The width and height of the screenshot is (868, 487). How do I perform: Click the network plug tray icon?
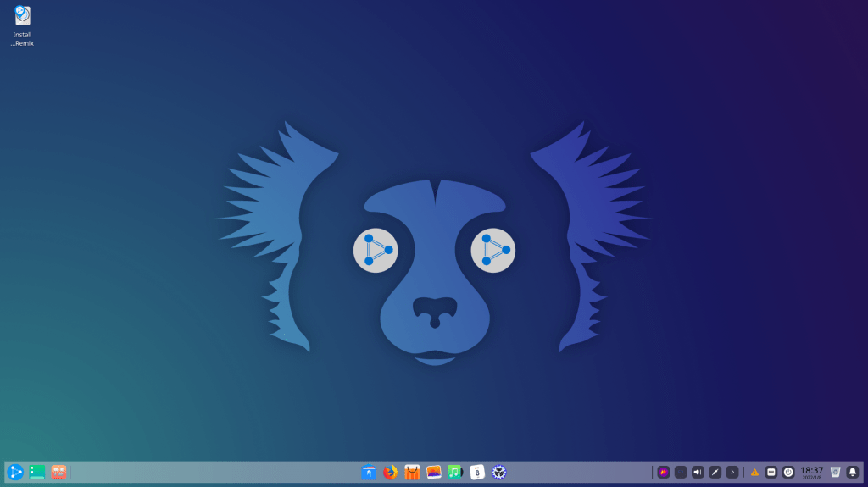[x=715, y=472]
